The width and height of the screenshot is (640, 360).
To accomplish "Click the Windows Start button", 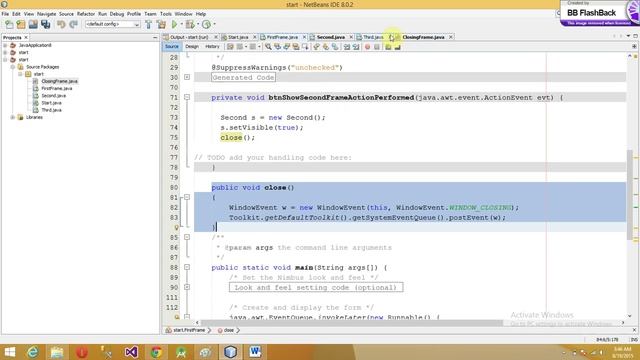I will pos(9,352).
